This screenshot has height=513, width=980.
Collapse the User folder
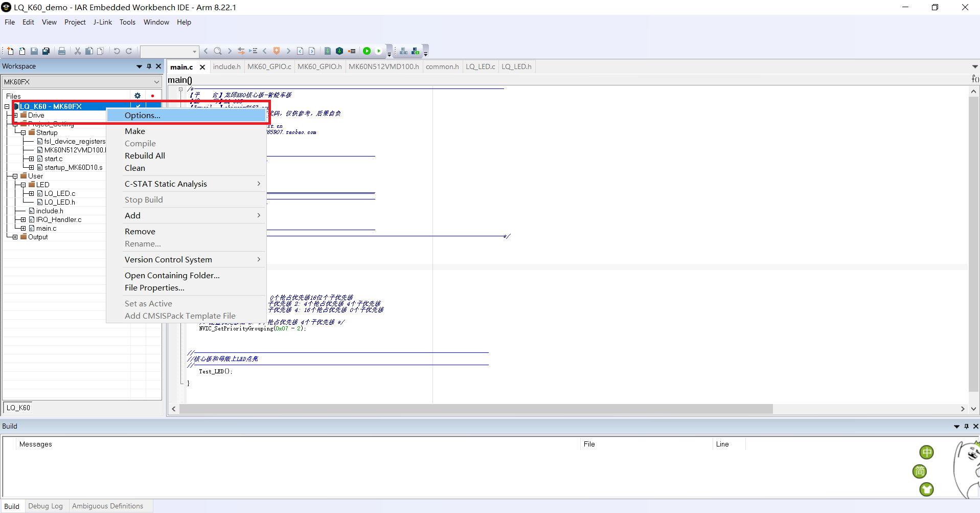click(x=15, y=176)
